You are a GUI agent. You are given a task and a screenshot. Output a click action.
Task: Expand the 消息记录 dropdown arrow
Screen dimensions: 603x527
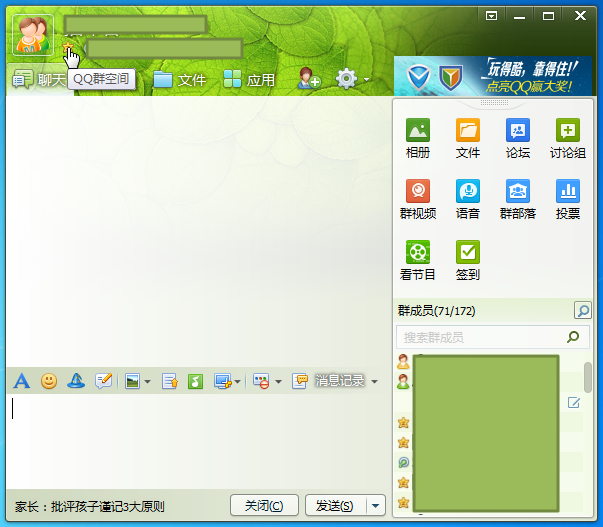tap(374, 382)
